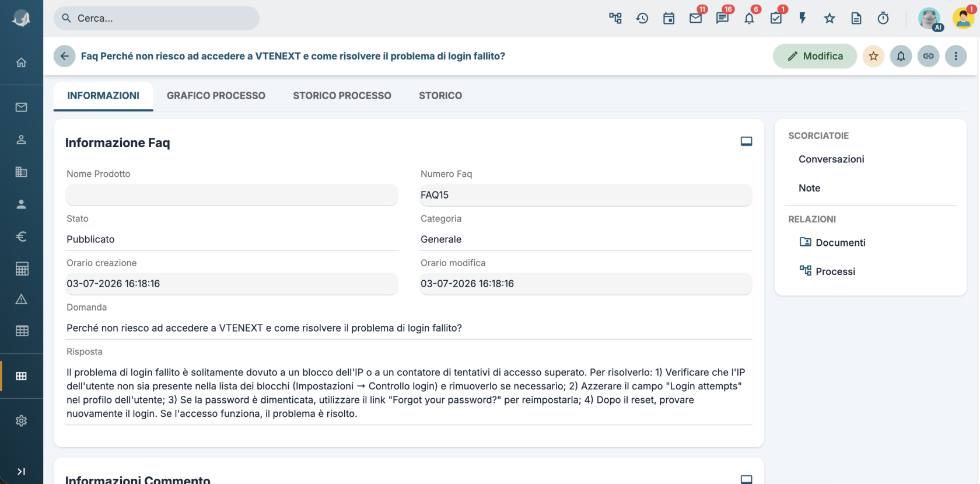Screen dimensions: 980x484
Task: Open the filled person icon in the sidebar
Action: click(22, 204)
